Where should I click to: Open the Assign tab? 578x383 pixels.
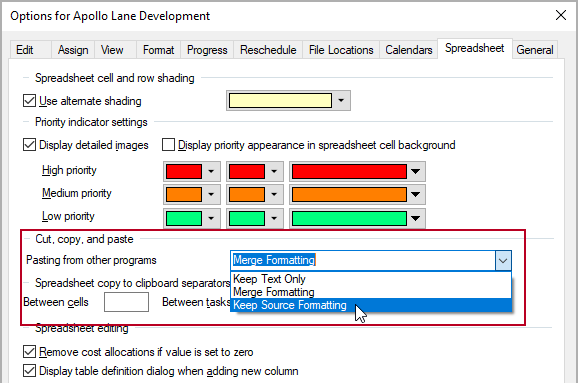(73, 50)
